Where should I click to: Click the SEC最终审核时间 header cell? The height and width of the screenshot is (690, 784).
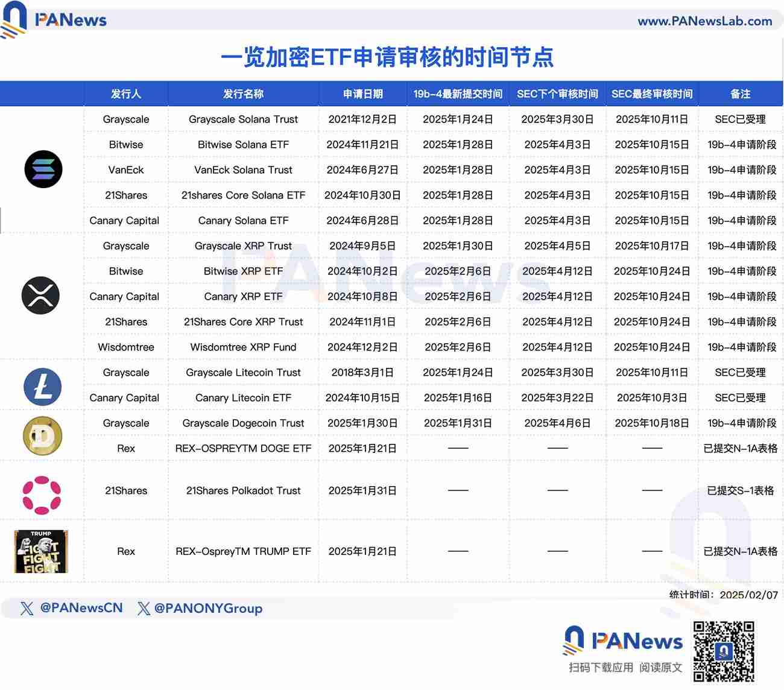tap(653, 94)
